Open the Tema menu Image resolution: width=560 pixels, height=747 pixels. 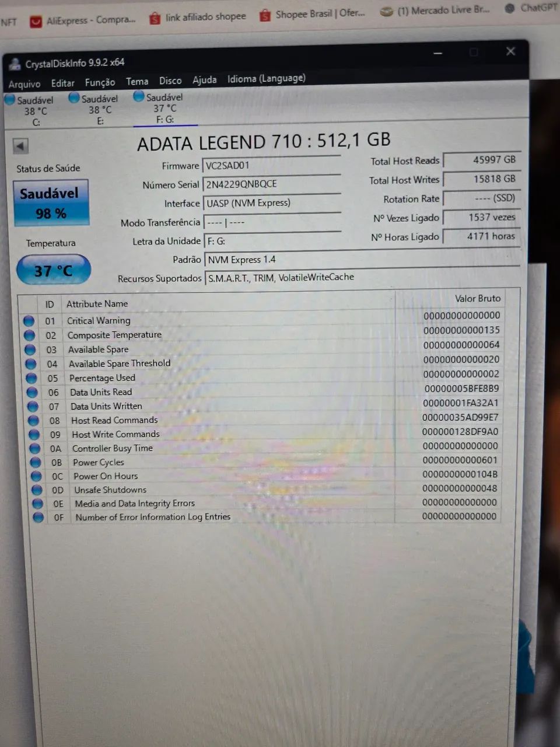137,81
